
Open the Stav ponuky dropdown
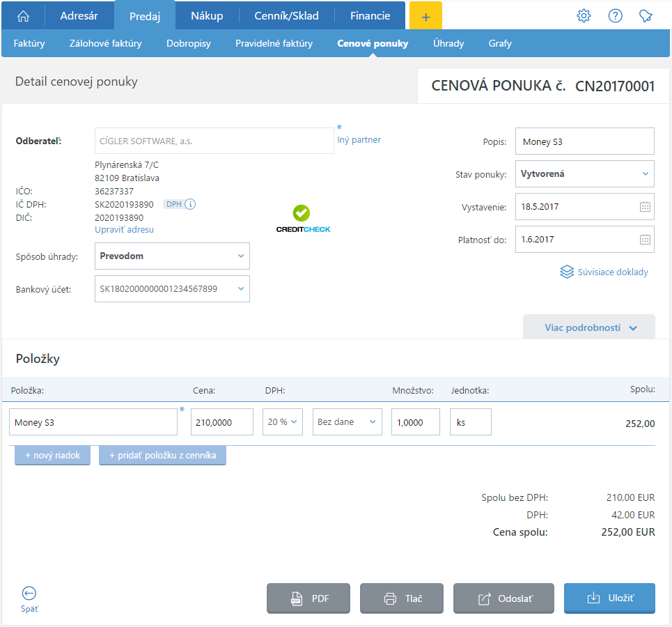point(584,174)
